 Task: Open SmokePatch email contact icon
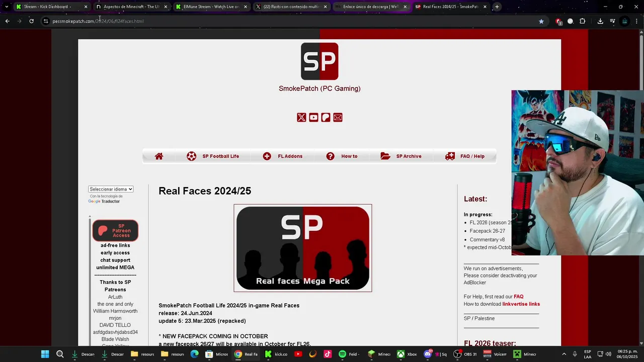click(338, 117)
